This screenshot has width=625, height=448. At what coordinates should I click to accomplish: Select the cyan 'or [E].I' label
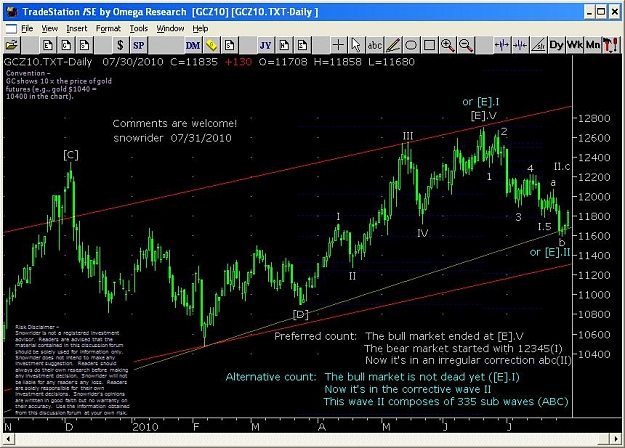click(x=481, y=102)
